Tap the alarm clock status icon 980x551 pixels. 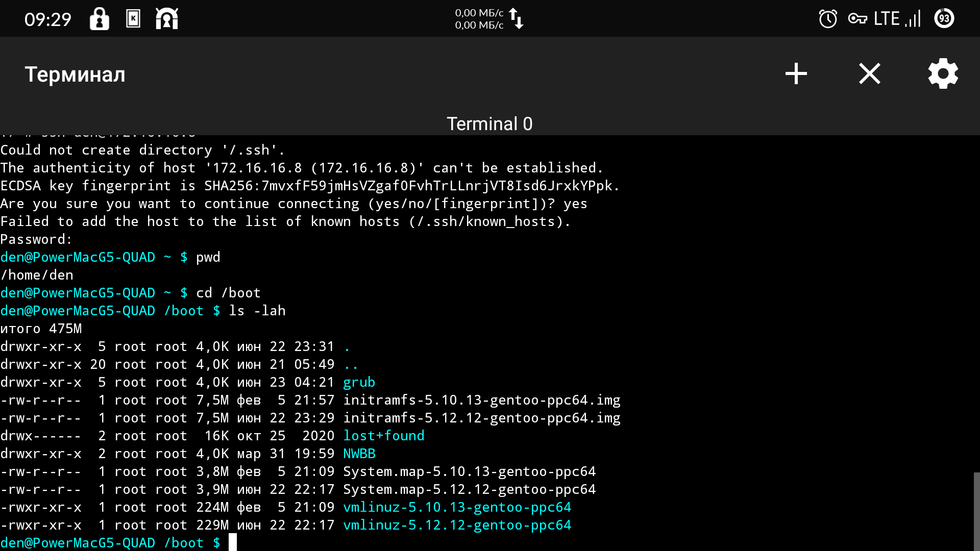pyautogui.click(x=827, y=19)
